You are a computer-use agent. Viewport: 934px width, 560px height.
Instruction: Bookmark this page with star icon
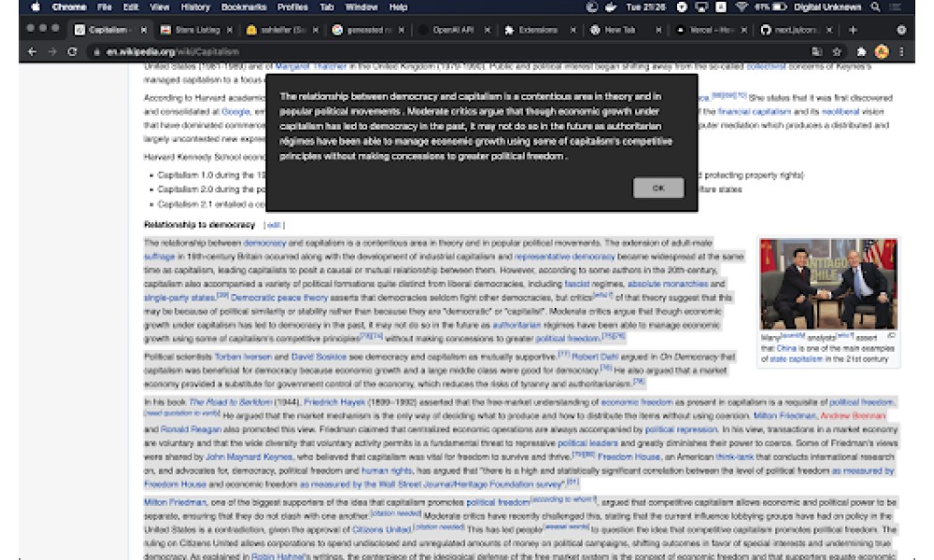[x=837, y=51]
